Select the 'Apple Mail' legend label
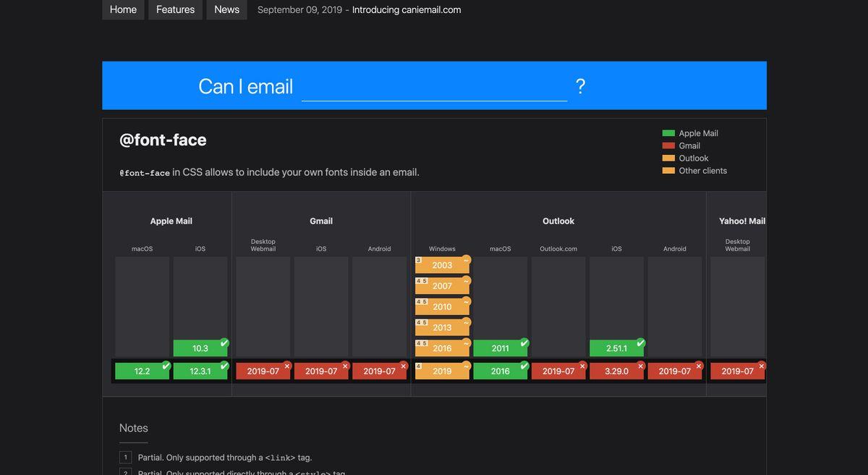868x475 pixels. coord(698,133)
